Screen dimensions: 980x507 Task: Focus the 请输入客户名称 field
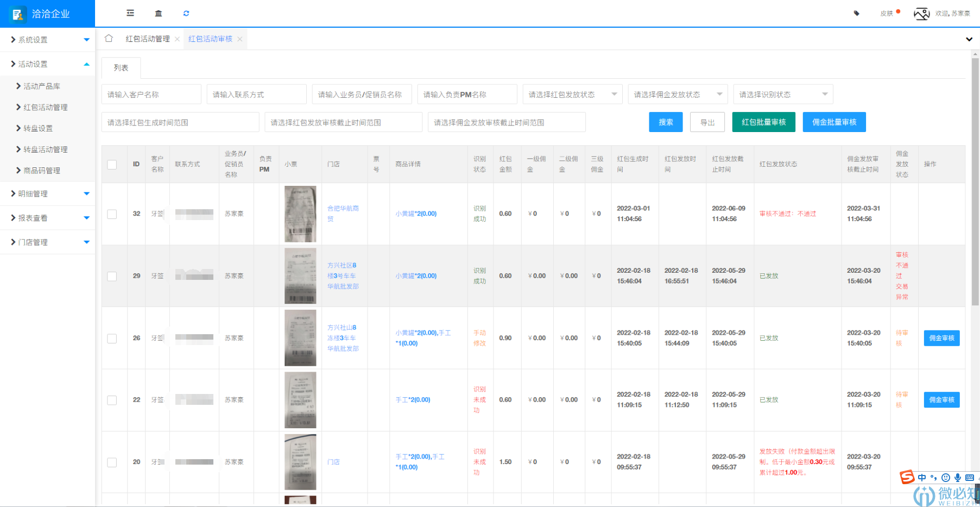point(151,94)
